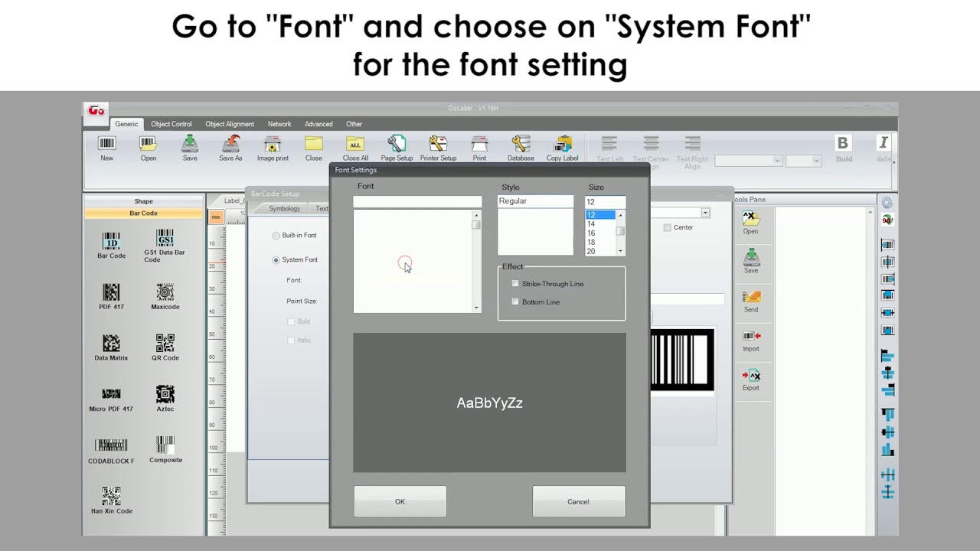Click the Save As toolbar icon

230,143
